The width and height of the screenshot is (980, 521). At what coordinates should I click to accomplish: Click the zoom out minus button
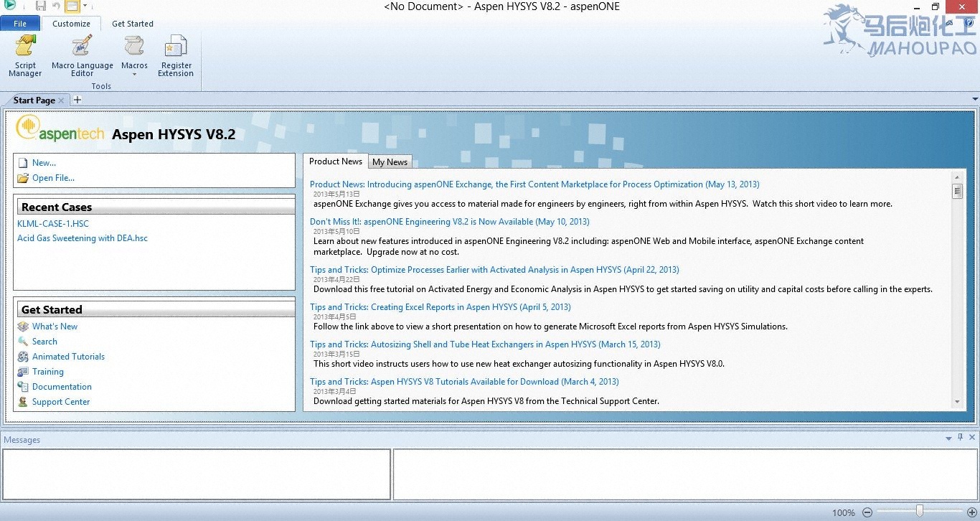pyautogui.click(x=867, y=512)
